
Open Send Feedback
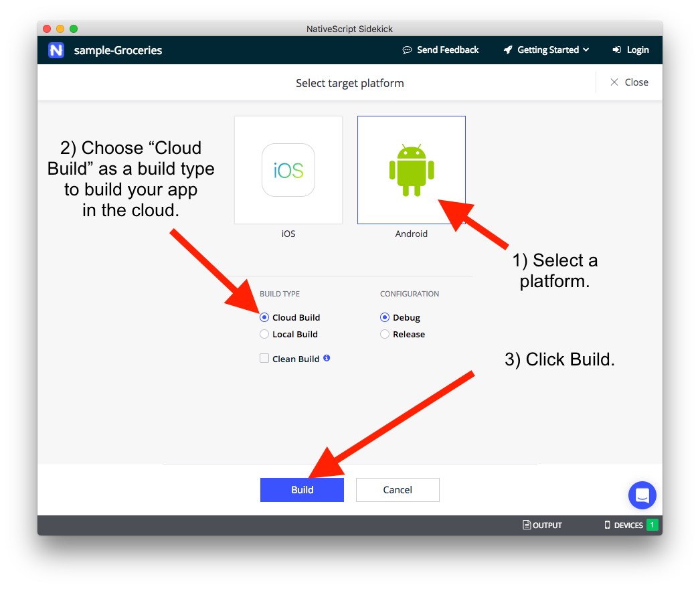[x=440, y=50]
